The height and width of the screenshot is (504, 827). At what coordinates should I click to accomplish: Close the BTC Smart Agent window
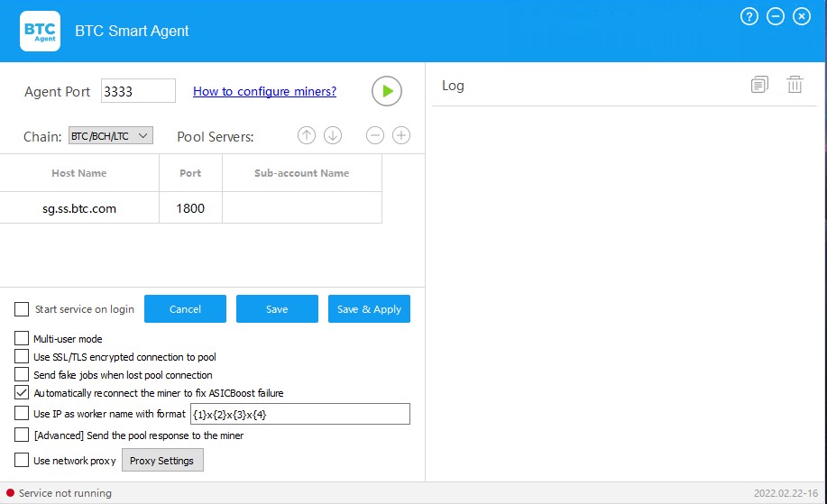802,17
